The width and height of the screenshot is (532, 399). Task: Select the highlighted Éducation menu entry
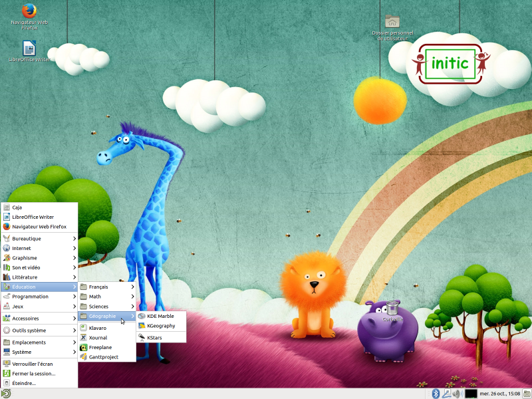click(39, 287)
